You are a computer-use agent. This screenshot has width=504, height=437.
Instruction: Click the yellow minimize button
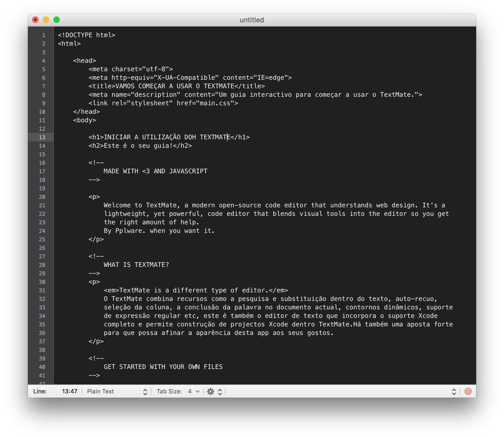(x=46, y=19)
